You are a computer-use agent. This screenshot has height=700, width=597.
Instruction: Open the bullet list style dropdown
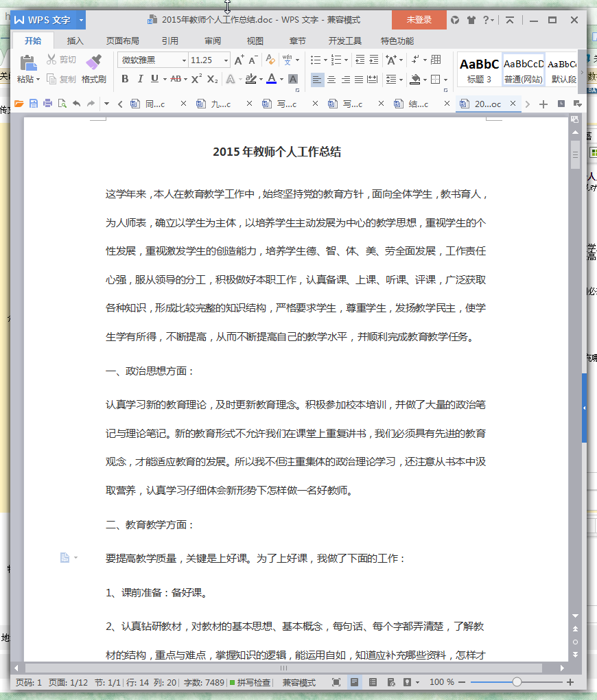325,60
